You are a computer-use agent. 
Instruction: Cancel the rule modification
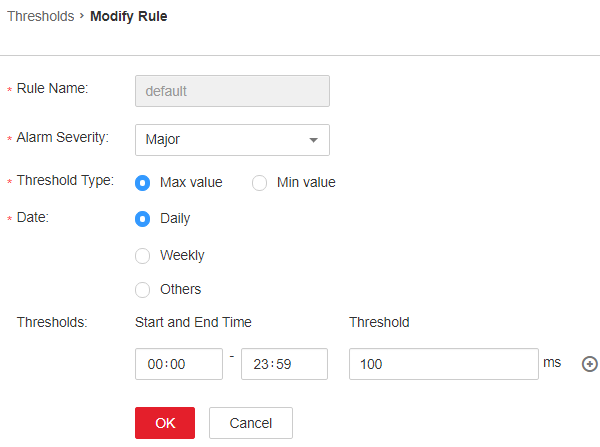251,423
